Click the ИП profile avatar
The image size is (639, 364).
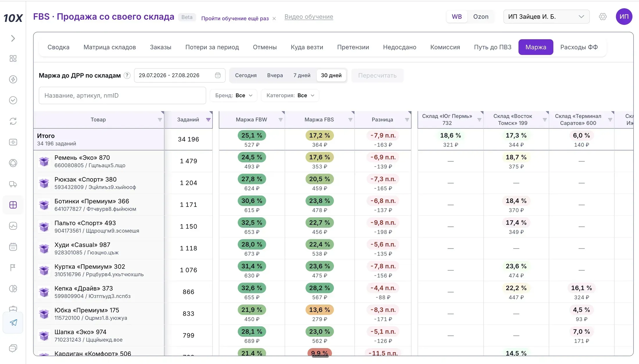[624, 17]
